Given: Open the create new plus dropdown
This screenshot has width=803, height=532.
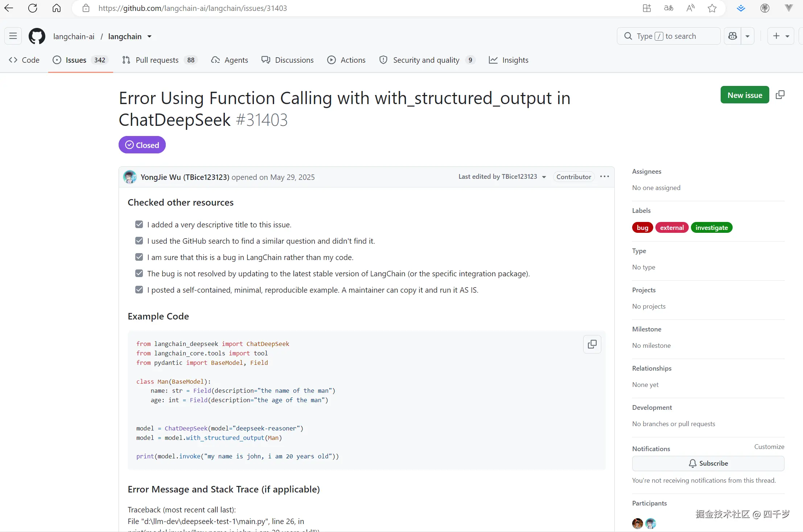Looking at the screenshot, I should tap(781, 36).
